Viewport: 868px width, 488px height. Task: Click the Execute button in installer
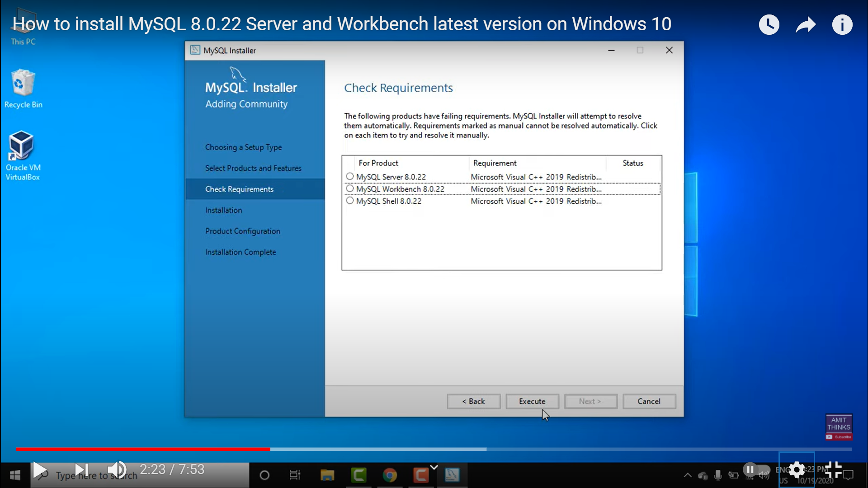click(532, 401)
